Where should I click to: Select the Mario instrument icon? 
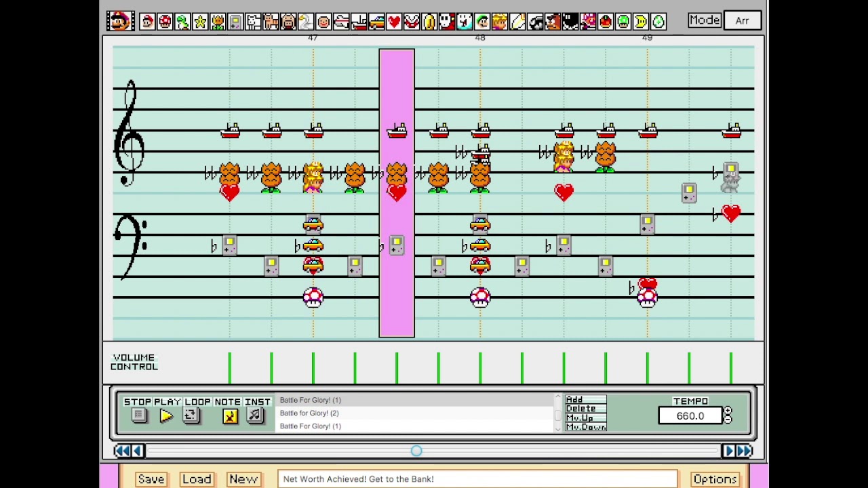pos(147,22)
